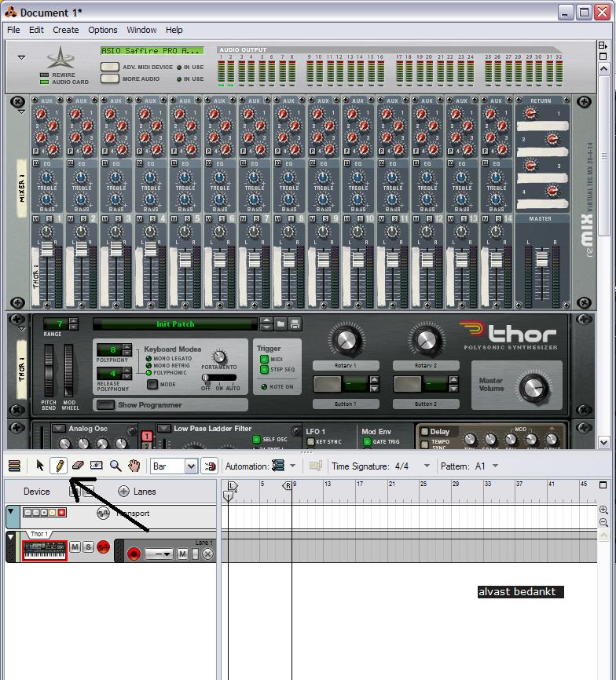
Task: Toggle Step Seq trigger on Thor
Action: 264,369
